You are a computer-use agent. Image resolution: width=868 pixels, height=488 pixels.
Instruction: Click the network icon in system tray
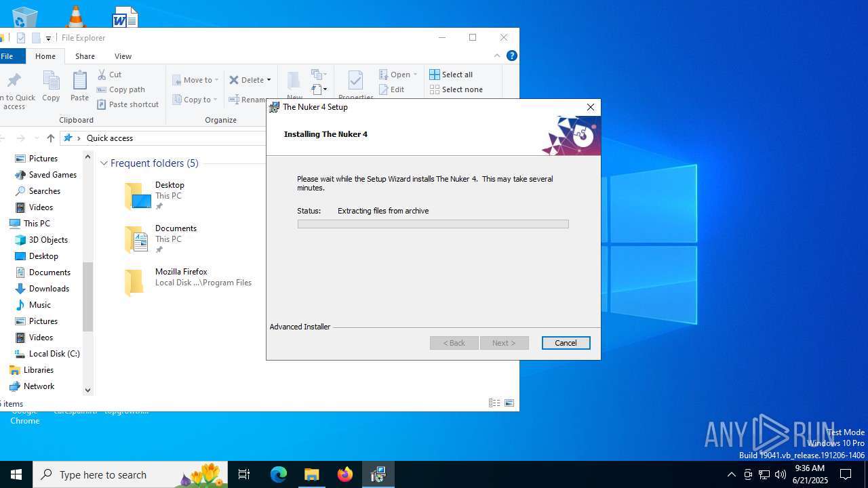point(764,474)
